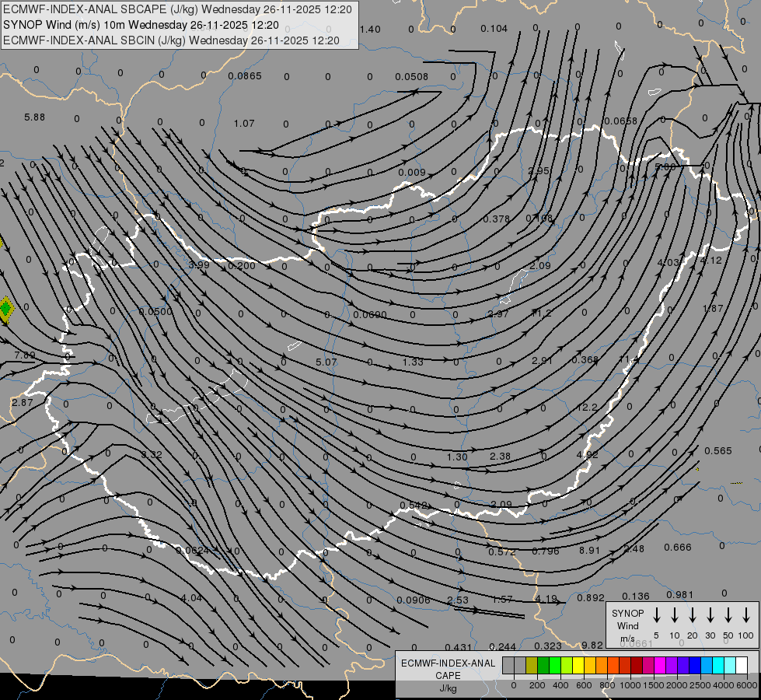Viewport: 761px width, 700px height.
Task: Click the 0.009 CAPE value
Action: coord(412,172)
